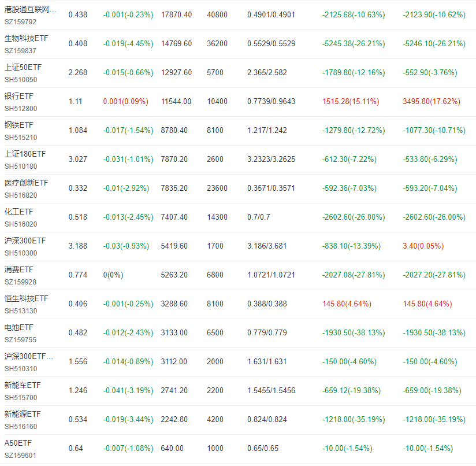Click change -0.019(-4.45%) in 生物科技ETF row

pyautogui.click(x=128, y=43)
